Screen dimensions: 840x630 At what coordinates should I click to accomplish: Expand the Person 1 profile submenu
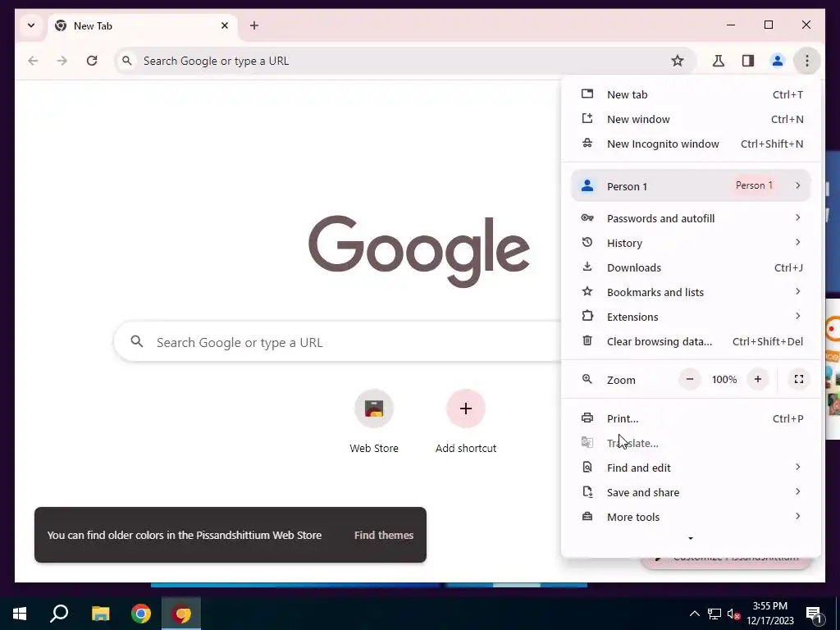pyautogui.click(x=691, y=186)
